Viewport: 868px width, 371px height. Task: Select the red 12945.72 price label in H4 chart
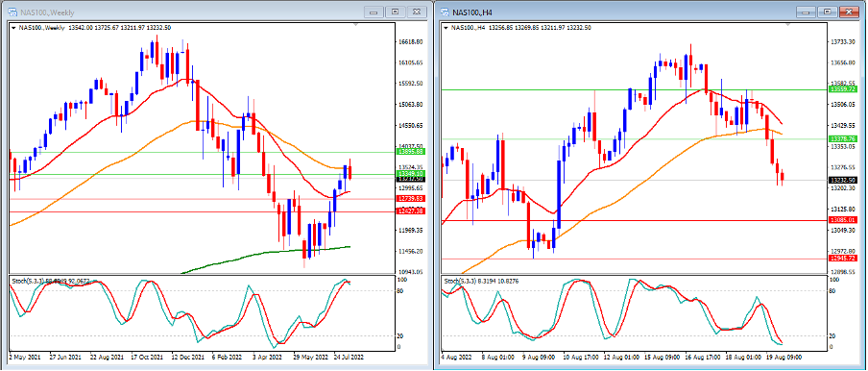(x=843, y=258)
